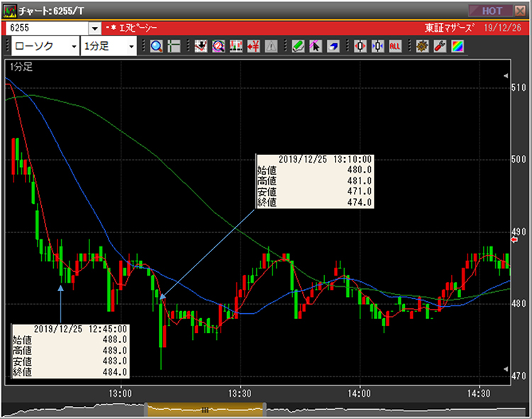
Task: Expand the 1分足 timeframe dropdown
Action: (131, 46)
